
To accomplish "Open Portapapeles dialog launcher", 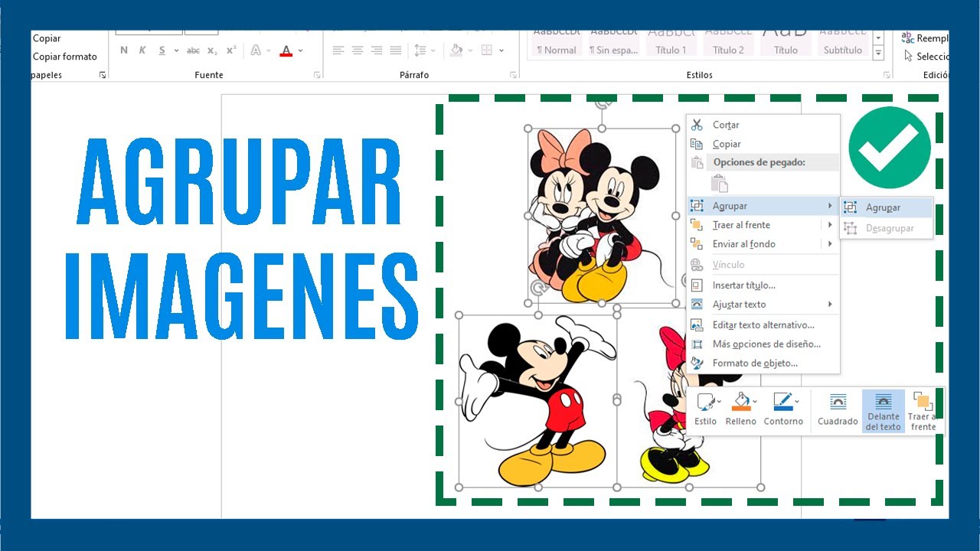I will 103,75.
